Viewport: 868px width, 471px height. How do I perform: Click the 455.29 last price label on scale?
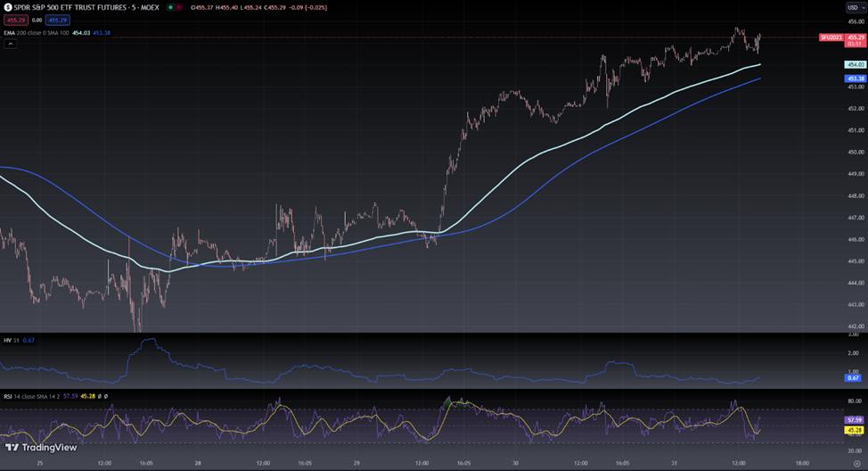tap(856, 37)
